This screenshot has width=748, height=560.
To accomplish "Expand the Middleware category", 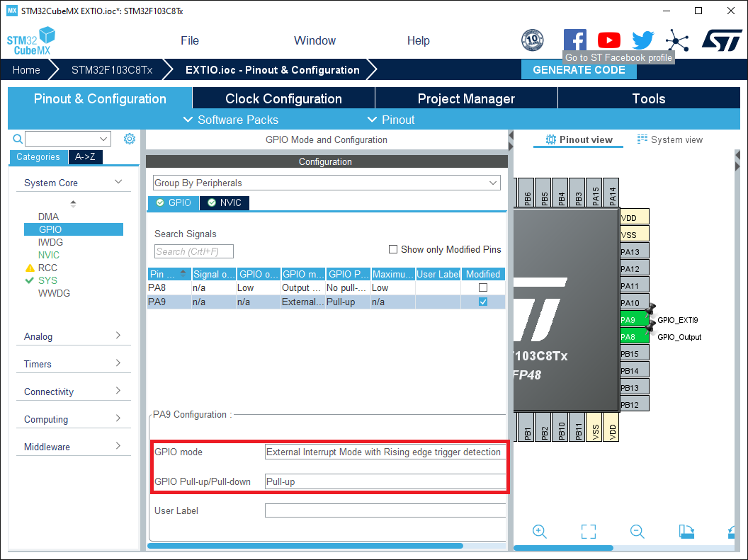I will 118,447.
